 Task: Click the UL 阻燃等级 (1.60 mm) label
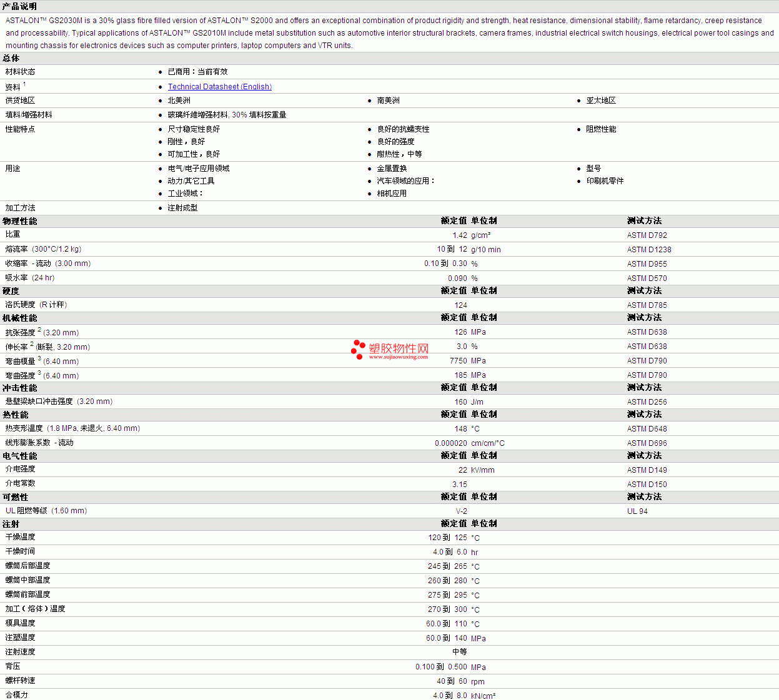(46, 511)
